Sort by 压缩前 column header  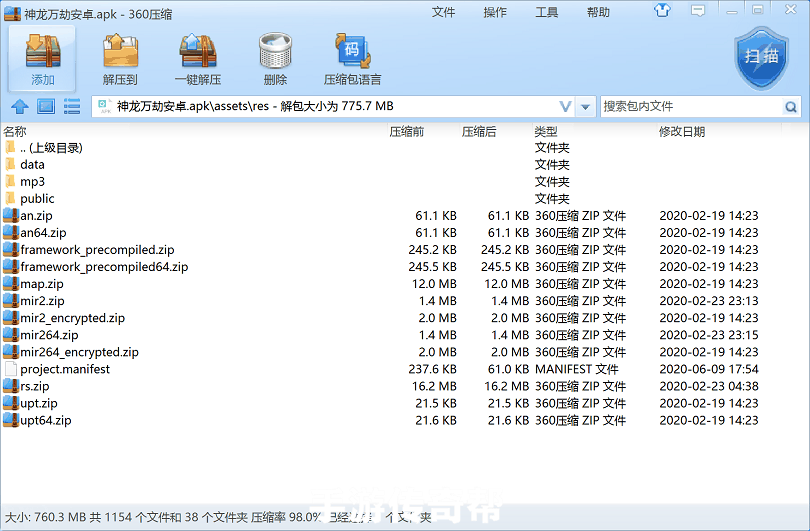[407, 132]
